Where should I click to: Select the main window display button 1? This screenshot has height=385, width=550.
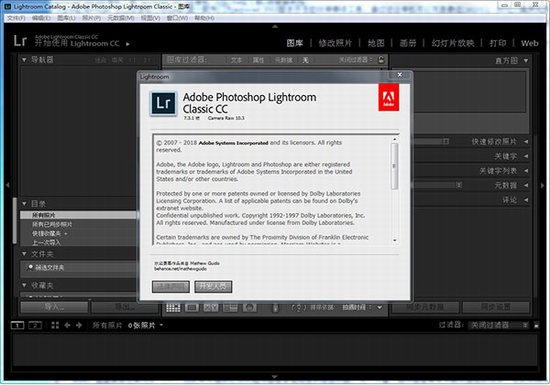(x=17, y=325)
